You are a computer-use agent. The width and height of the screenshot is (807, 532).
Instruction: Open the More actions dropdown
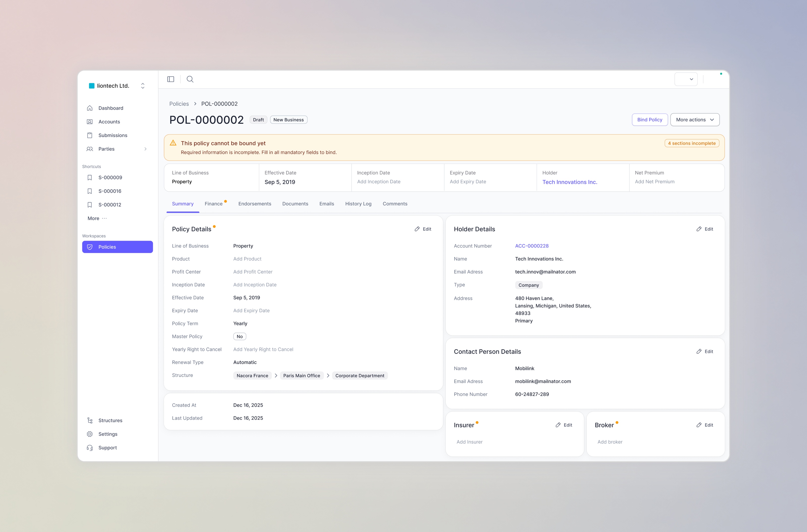coord(695,120)
